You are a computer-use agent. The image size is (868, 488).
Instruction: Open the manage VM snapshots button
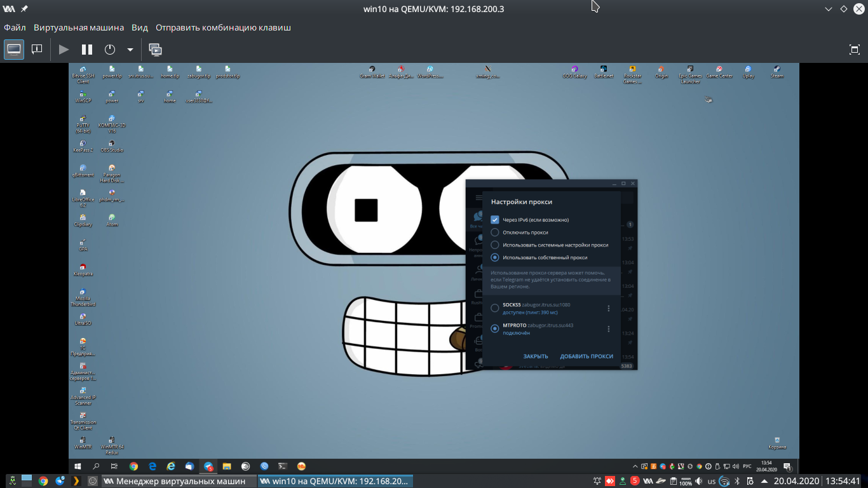click(x=155, y=49)
